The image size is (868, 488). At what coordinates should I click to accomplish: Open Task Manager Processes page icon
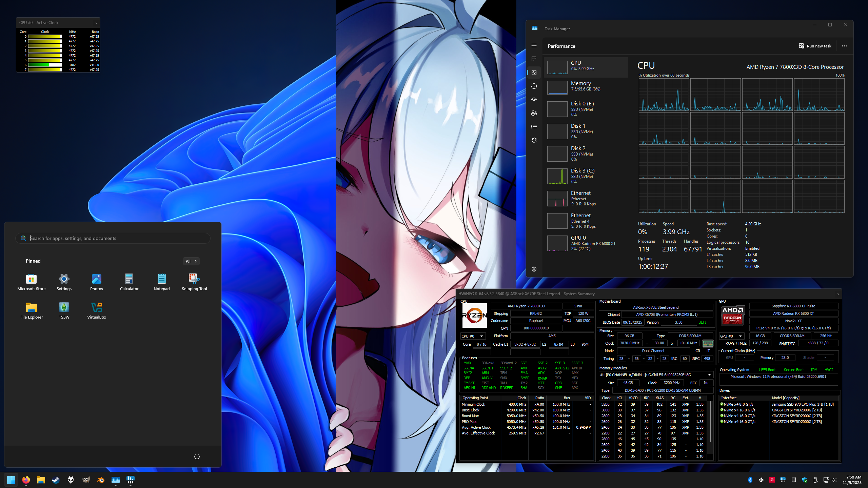pyautogui.click(x=534, y=59)
